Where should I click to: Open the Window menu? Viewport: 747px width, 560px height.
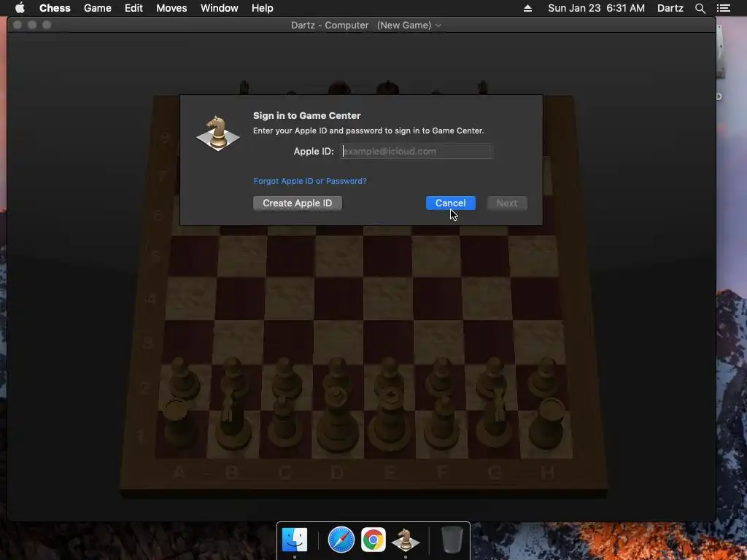pos(219,8)
